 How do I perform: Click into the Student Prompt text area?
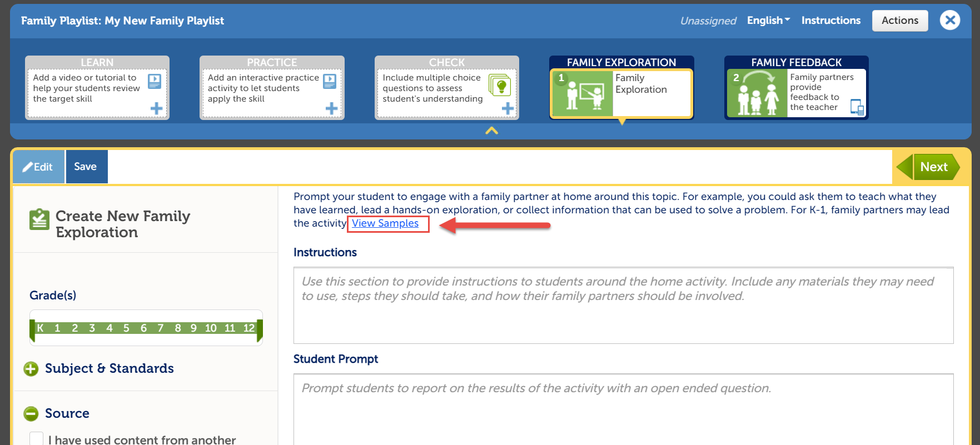click(623, 409)
